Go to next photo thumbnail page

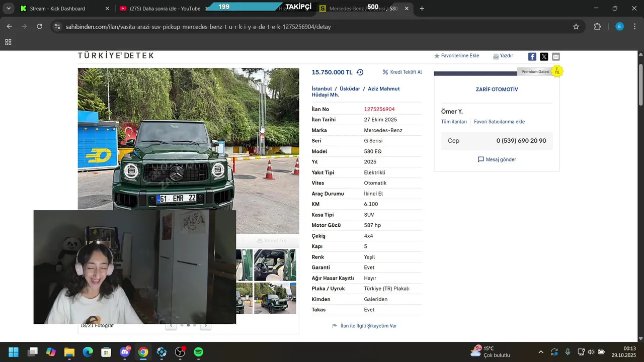(205, 325)
